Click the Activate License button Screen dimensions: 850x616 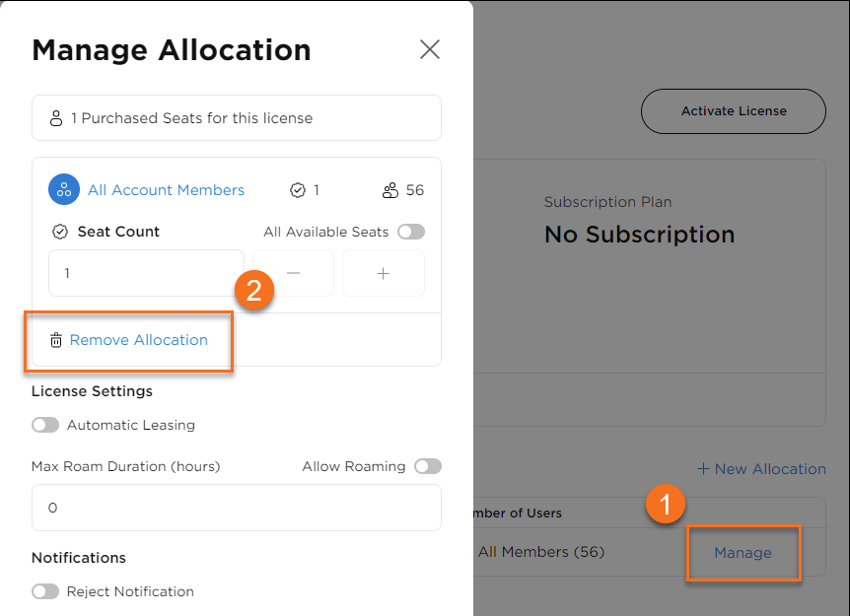[x=734, y=111]
